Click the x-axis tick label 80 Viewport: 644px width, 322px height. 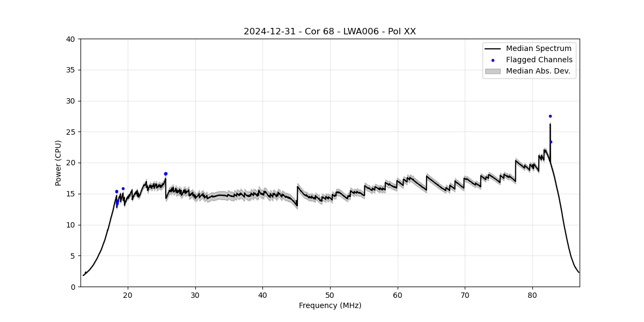[532, 295]
